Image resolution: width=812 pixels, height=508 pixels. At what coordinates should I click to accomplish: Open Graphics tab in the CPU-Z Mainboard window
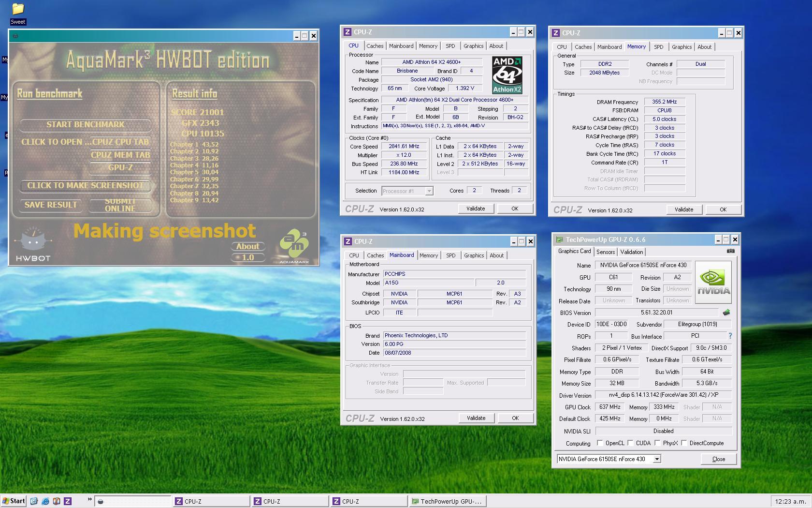(x=474, y=255)
